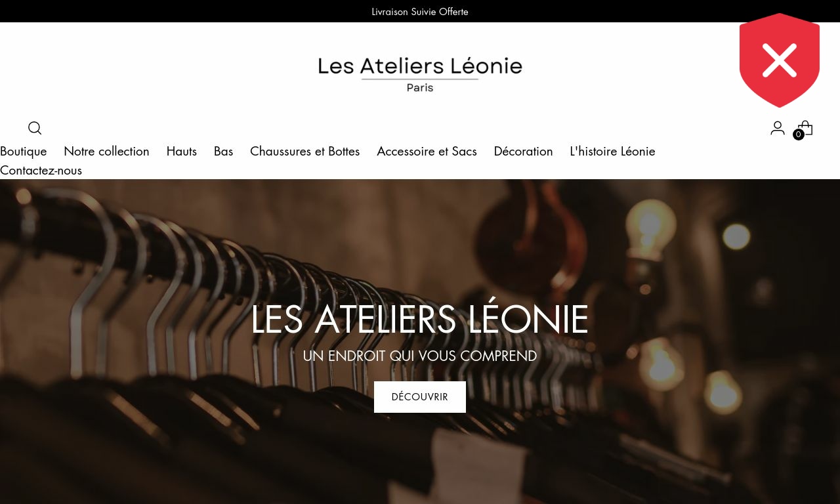840x504 pixels.
Task: Open Accessoire et Sacs category
Action: click(x=427, y=151)
